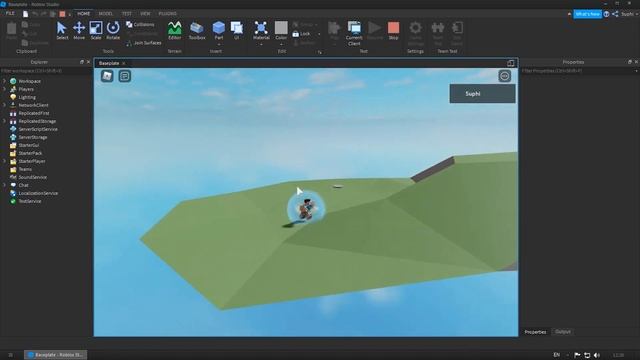Click the Lock tool icon
Viewport: 640px width, 360px height.
coord(296,34)
